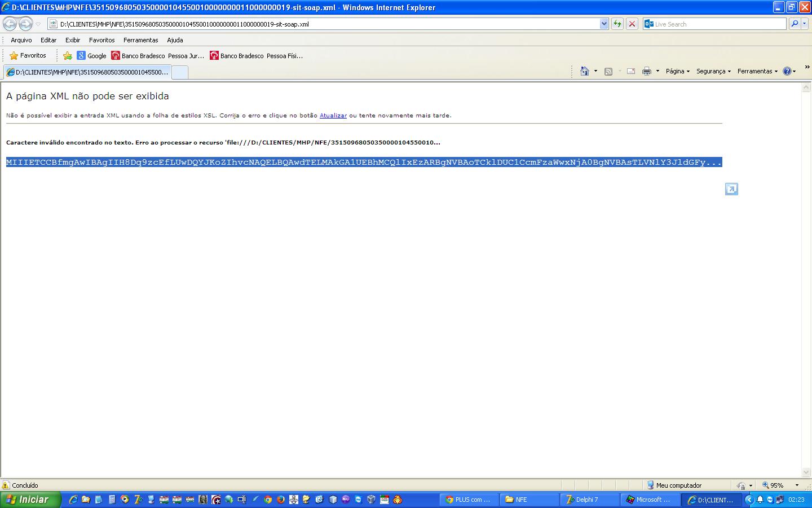The image size is (812, 508).
Task: Open the Editar menu
Action: tap(48, 40)
